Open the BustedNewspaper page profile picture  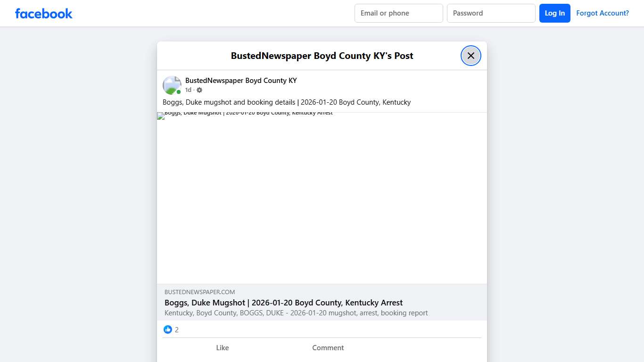pos(172,85)
